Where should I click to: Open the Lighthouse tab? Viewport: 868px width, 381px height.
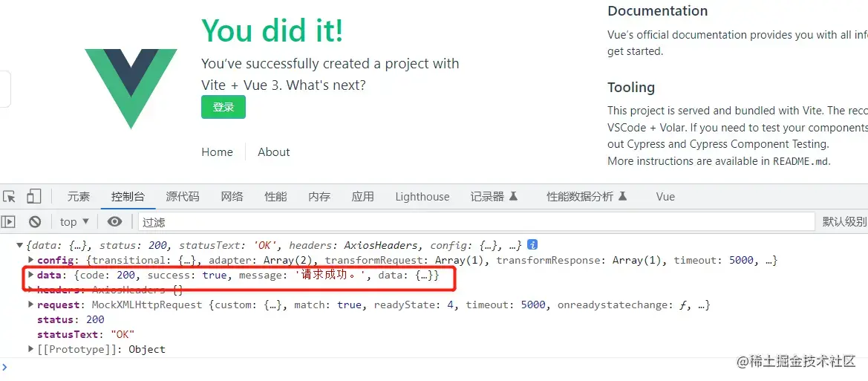[422, 197]
